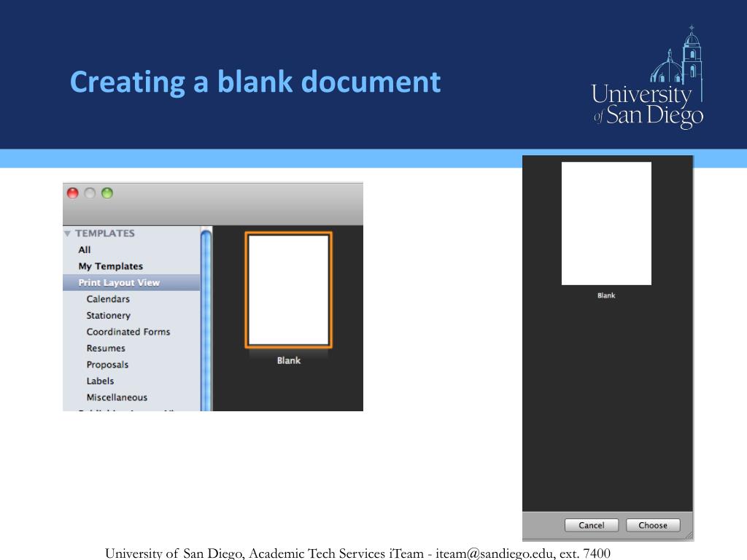Viewport: 747px width, 560px height.
Task: Click the green zoom window button
Action: tap(107, 192)
